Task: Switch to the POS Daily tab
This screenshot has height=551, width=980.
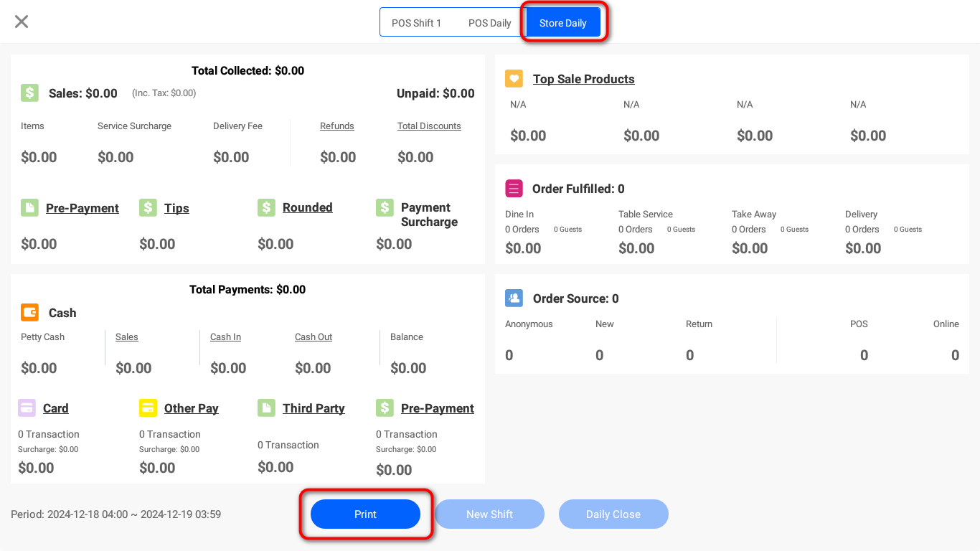Action: [489, 23]
